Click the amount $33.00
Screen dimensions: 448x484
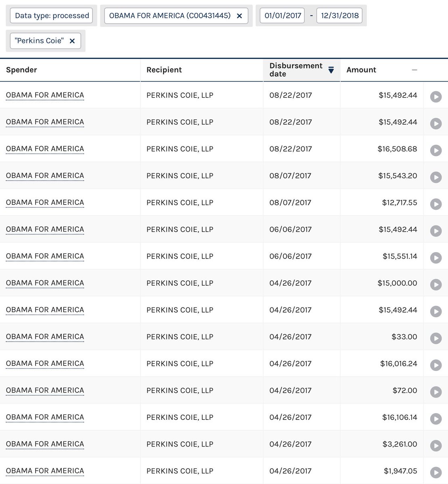[404, 336]
